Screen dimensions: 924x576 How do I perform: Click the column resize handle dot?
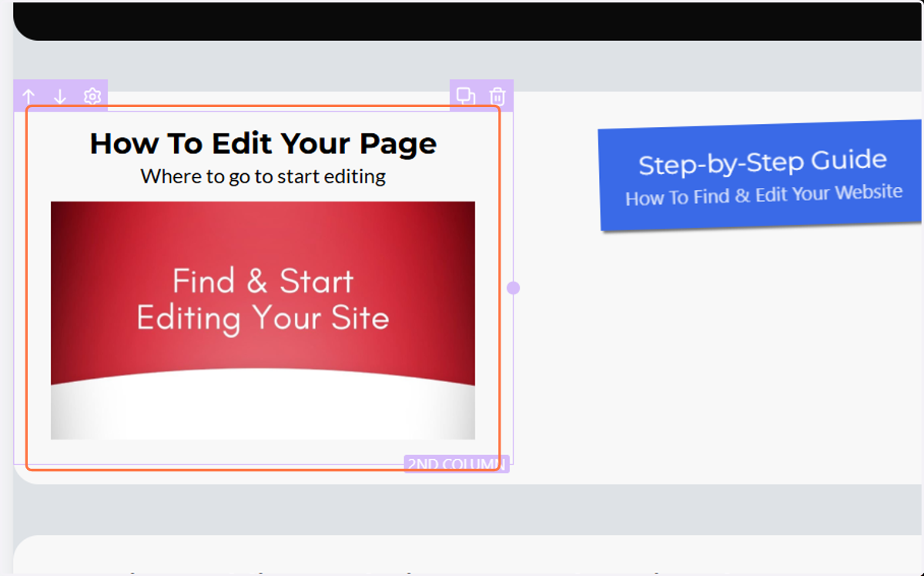pos(513,288)
